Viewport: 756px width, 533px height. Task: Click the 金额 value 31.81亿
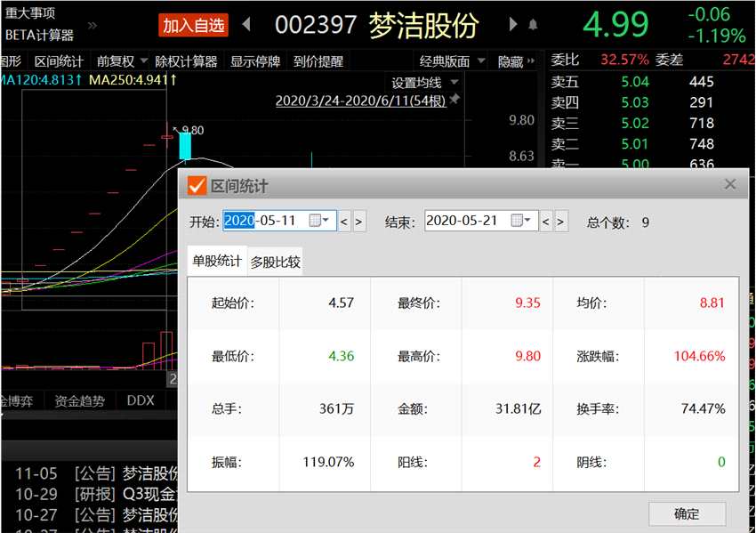[519, 408]
